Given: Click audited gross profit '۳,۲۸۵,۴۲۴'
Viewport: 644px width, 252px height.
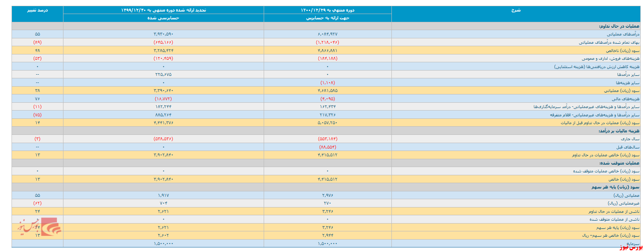Looking at the screenshot, I should coord(164,50).
